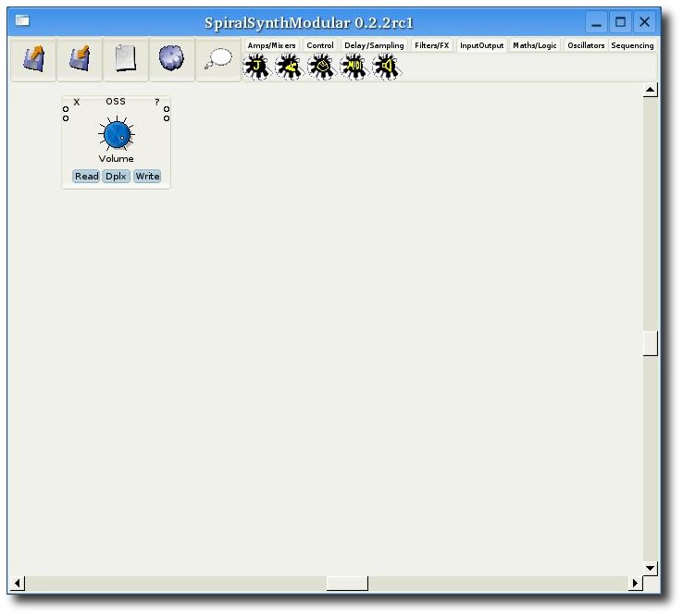The height and width of the screenshot is (616, 683).
Task: Show the Sequencing tab
Action: click(632, 45)
